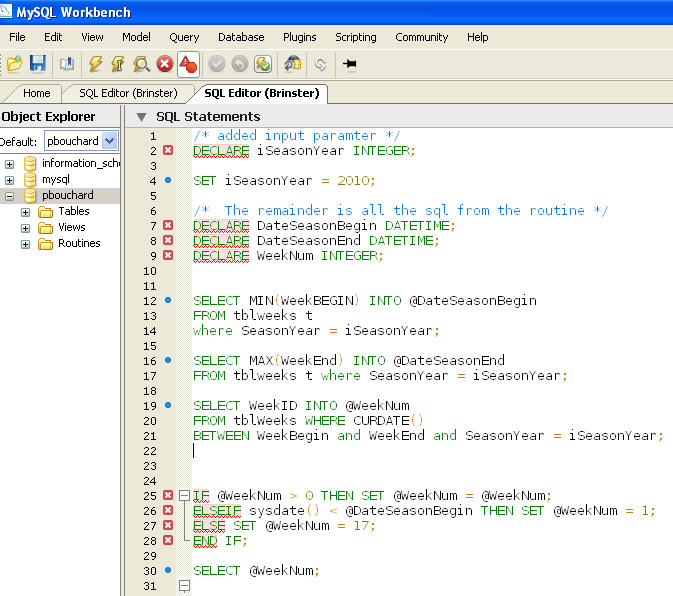Click the 'FROM tblweeks t' text on line 13
The width and height of the screenshot is (673, 596).
click(x=253, y=315)
